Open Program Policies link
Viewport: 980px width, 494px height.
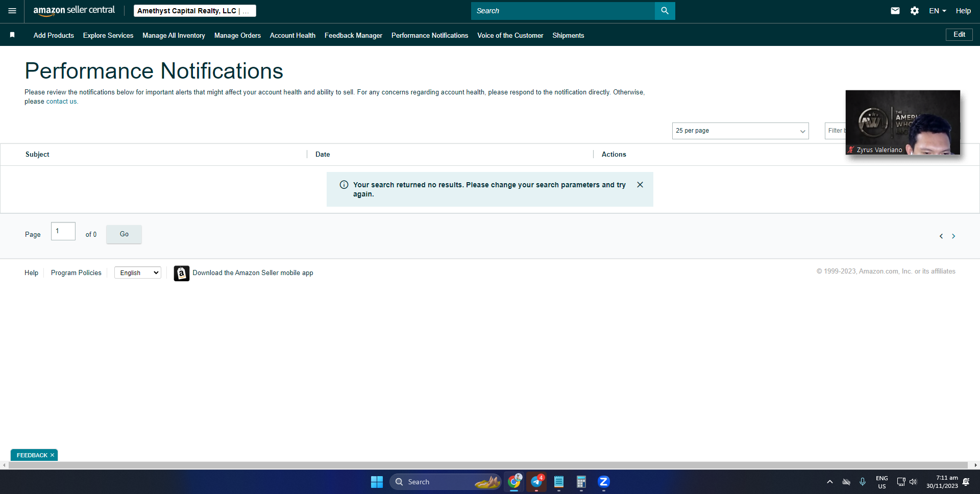pyautogui.click(x=76, y=273)
